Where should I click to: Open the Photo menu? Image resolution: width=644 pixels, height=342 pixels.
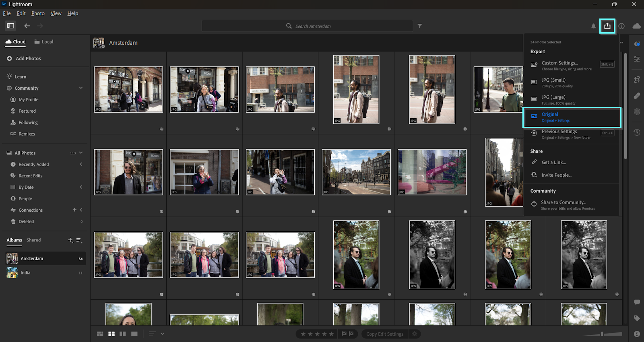(38, 13)
